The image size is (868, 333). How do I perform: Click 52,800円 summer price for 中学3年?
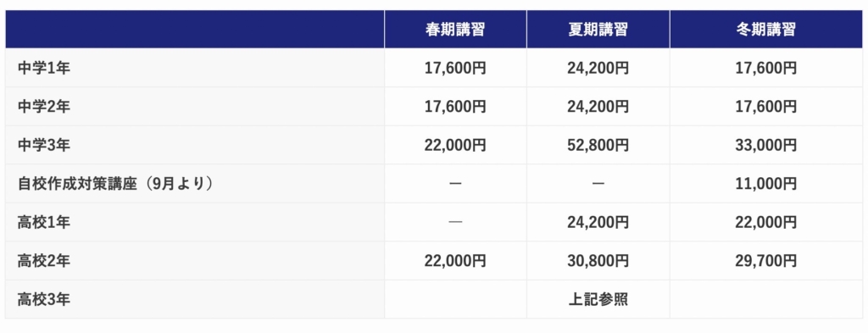pos(598,145)
